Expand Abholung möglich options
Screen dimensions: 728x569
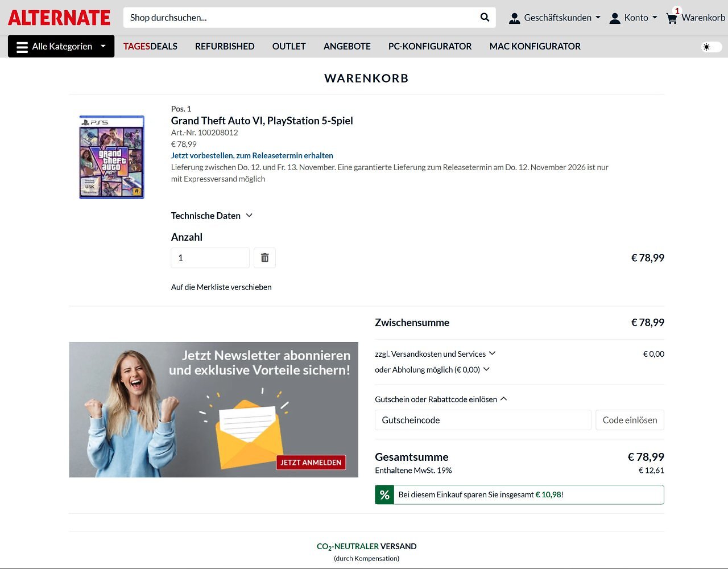(x=432, y=370)
